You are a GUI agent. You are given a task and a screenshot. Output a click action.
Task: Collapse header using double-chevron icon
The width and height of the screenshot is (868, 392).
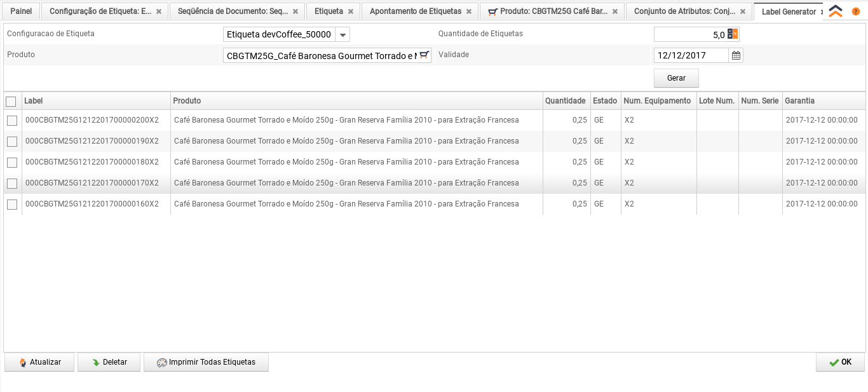click(x=836, y=11)
